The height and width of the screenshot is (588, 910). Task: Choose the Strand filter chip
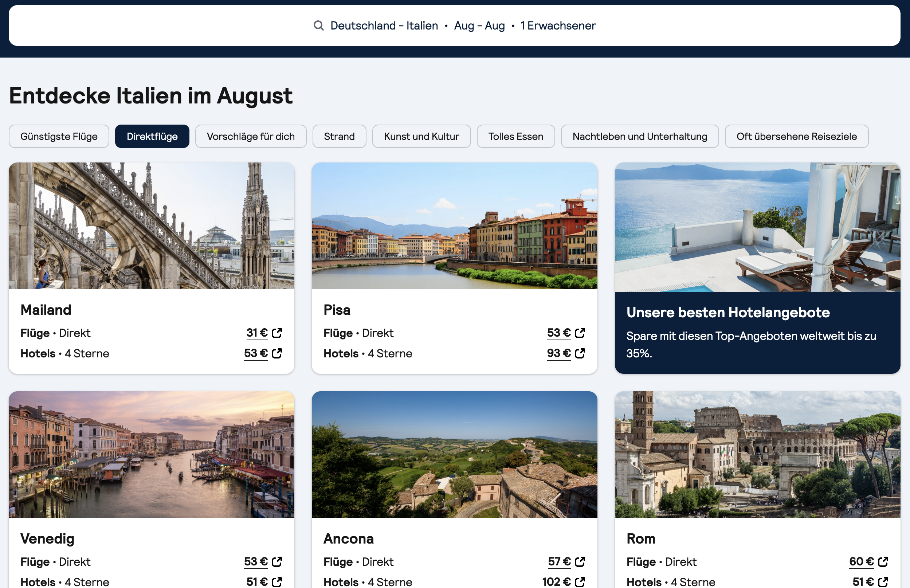340,136
